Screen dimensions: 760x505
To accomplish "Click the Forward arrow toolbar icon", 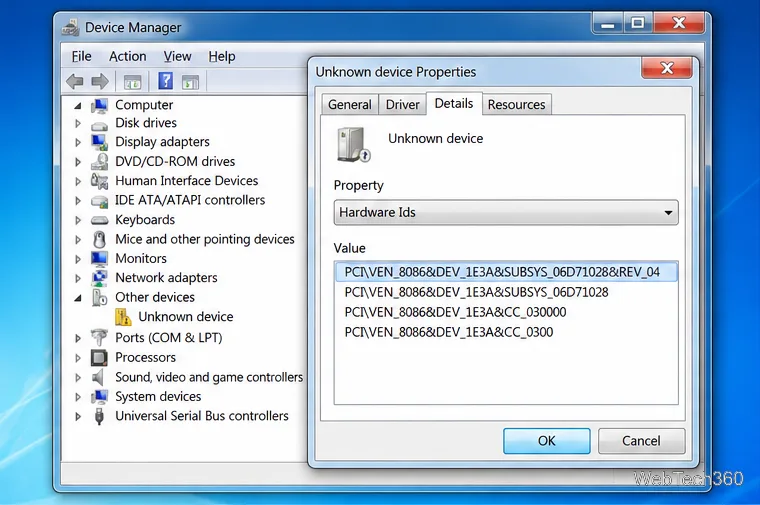I will 100,81.
